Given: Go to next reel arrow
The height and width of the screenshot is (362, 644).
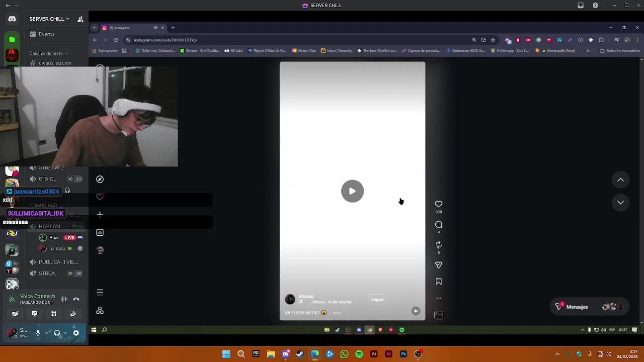Looking at the screenshot, I should coord(620,203).
